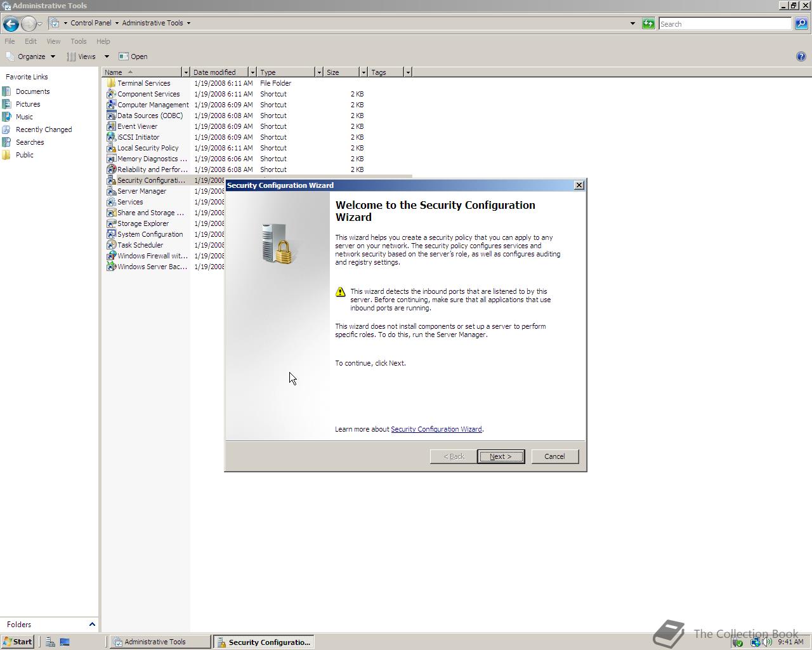Select the Memory Diagnostics icon
This screenshot has width=812, height=650.
[x=111, y=159]
